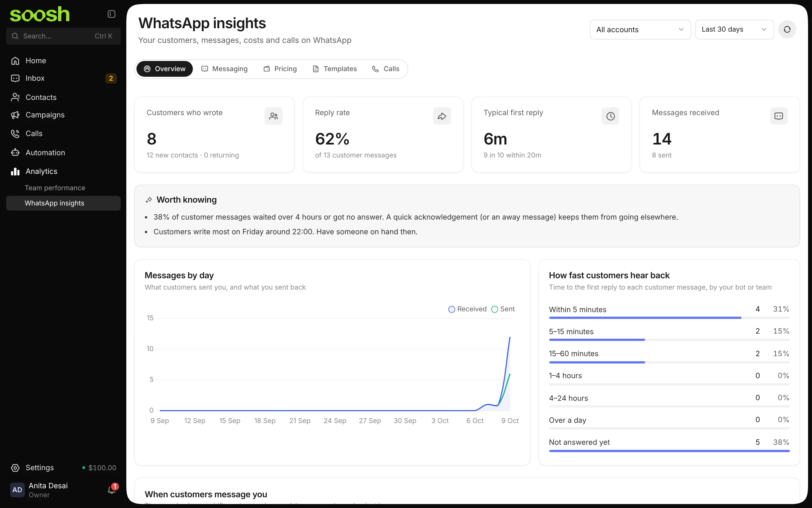Viewport: 812px width, 508px height.
Task: Click the 'of 13 customer messages' text
Action: (356, 155)
